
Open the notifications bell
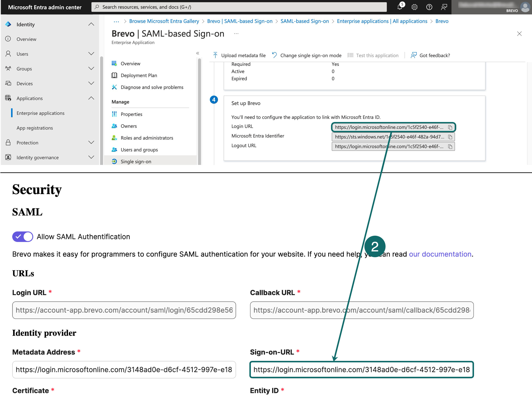coord(400,7)
